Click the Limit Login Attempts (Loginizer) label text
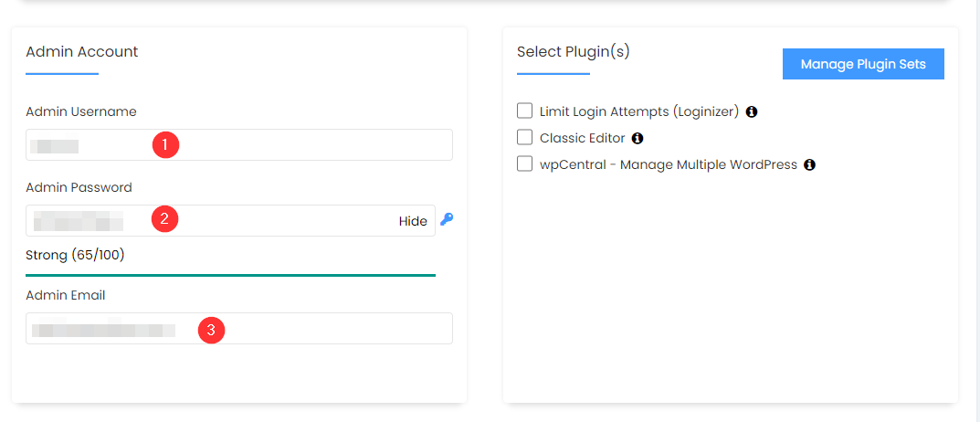Viewport: 980px width, 422px height. coord(638,111)
